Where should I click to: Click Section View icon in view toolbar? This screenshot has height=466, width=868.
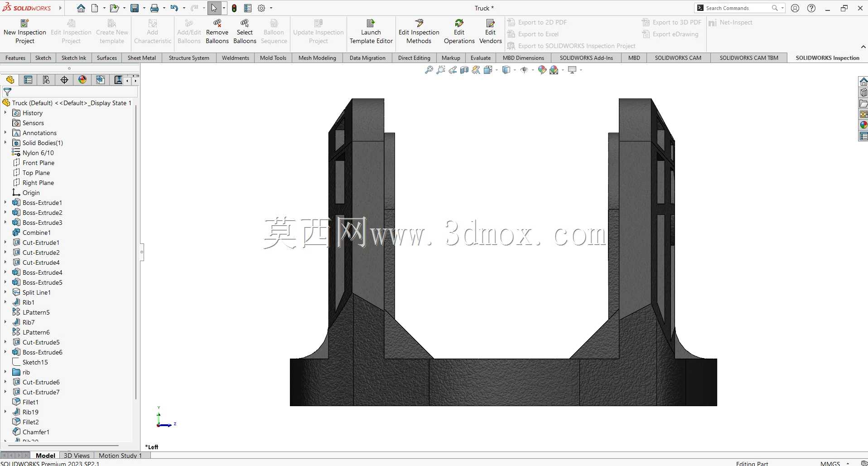(464, 70)
